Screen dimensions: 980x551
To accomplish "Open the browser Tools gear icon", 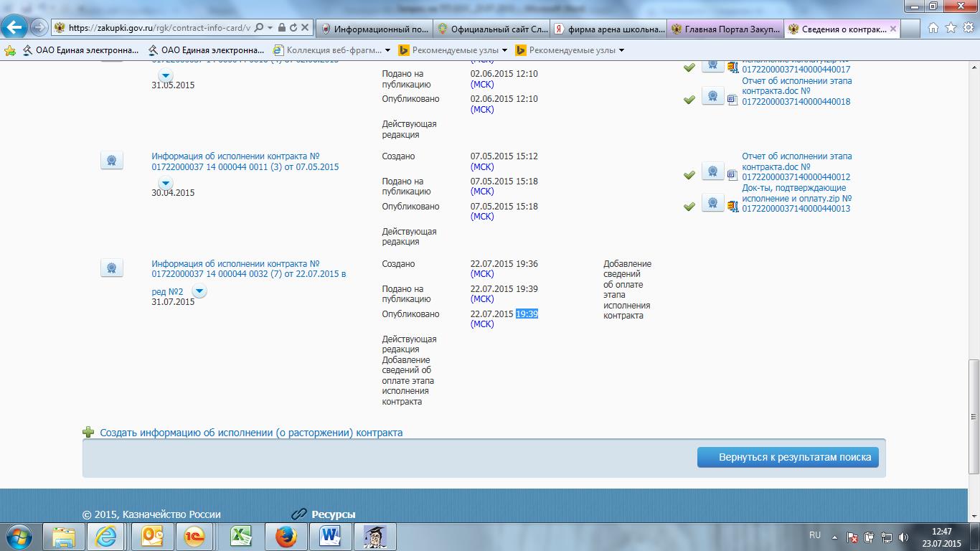I will 968,28.
